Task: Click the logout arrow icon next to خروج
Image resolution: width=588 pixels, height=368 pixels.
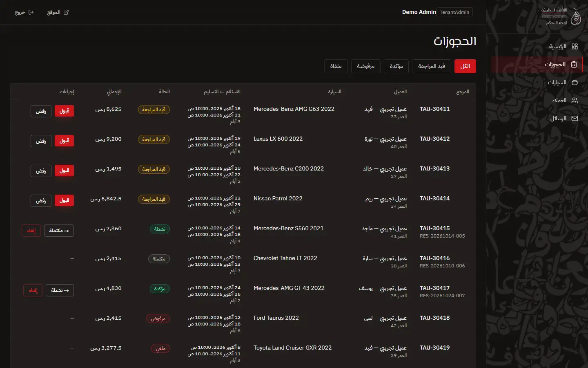Action: point(31,12)
